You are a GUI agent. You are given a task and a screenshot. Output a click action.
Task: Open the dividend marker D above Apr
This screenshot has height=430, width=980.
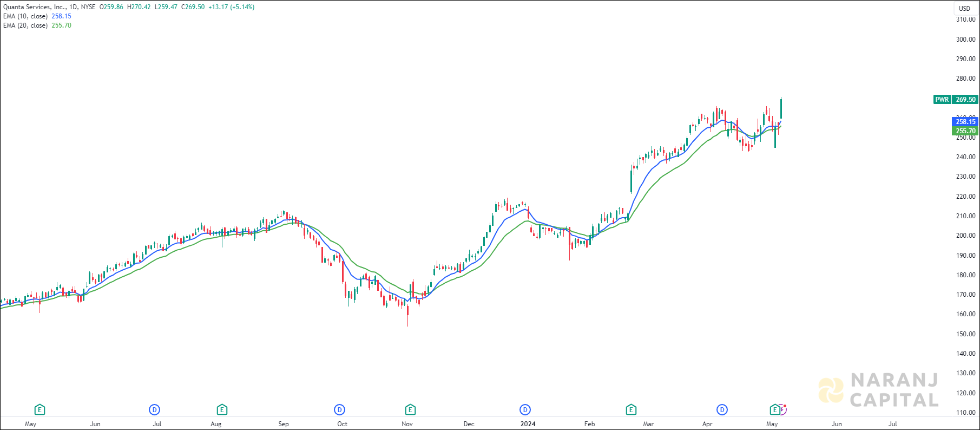coord(722,409)
